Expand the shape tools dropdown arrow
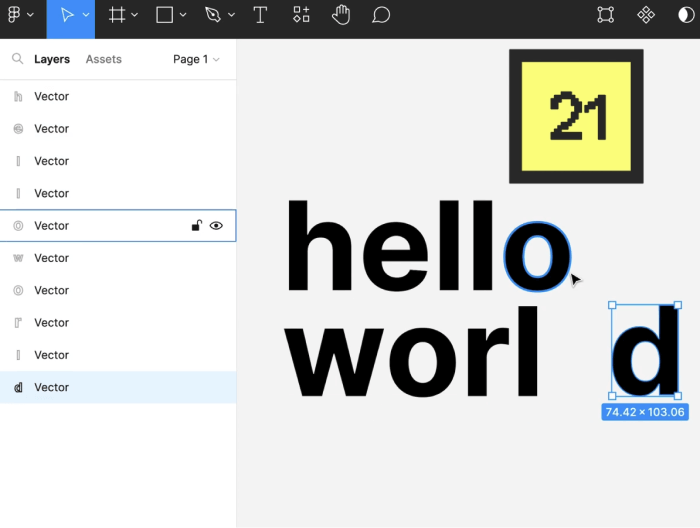This screenshot has height=528, width=700. (183, 15)
